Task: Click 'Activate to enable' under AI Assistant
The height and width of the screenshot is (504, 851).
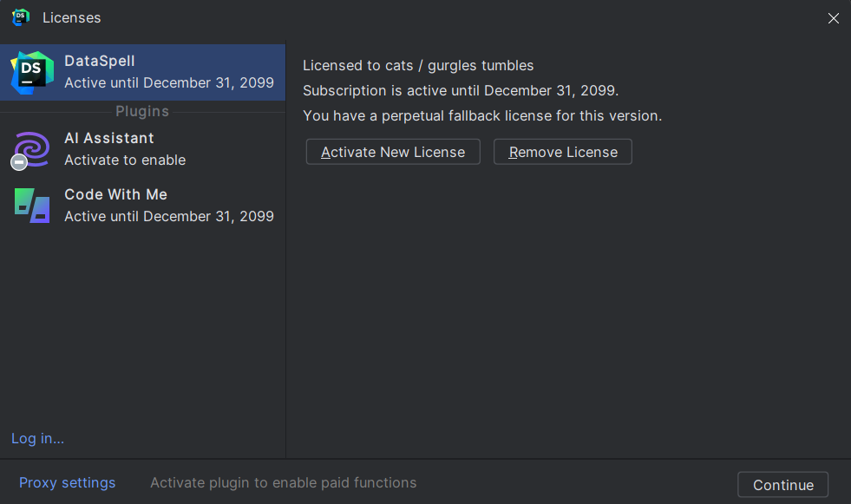Action: tap(125, 160)
